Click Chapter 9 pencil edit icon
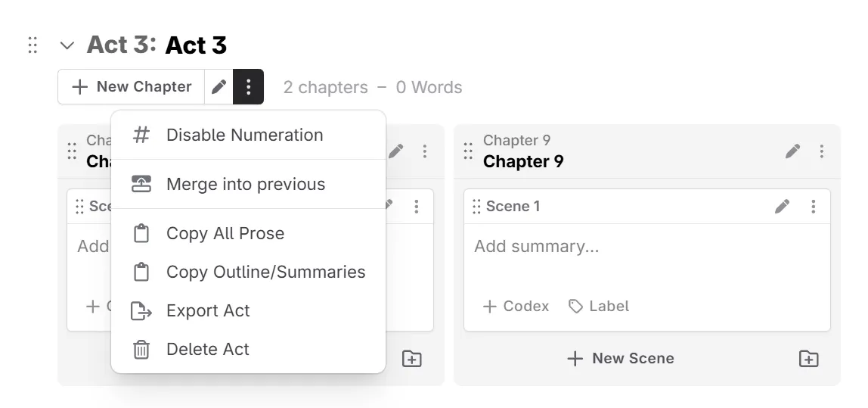This screenshot has width=868, height=408. (x=792, y=151)
